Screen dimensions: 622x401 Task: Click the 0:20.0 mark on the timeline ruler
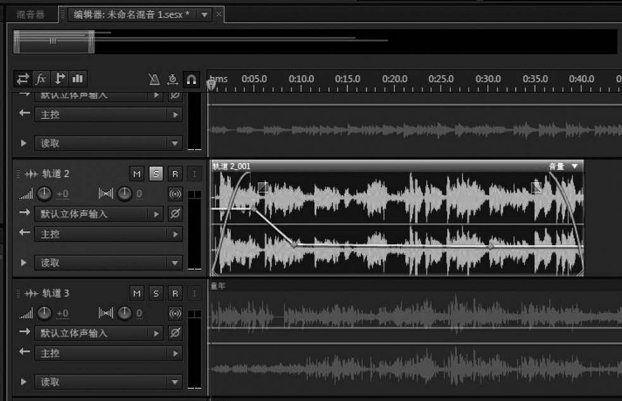click(x=395, y=79)
